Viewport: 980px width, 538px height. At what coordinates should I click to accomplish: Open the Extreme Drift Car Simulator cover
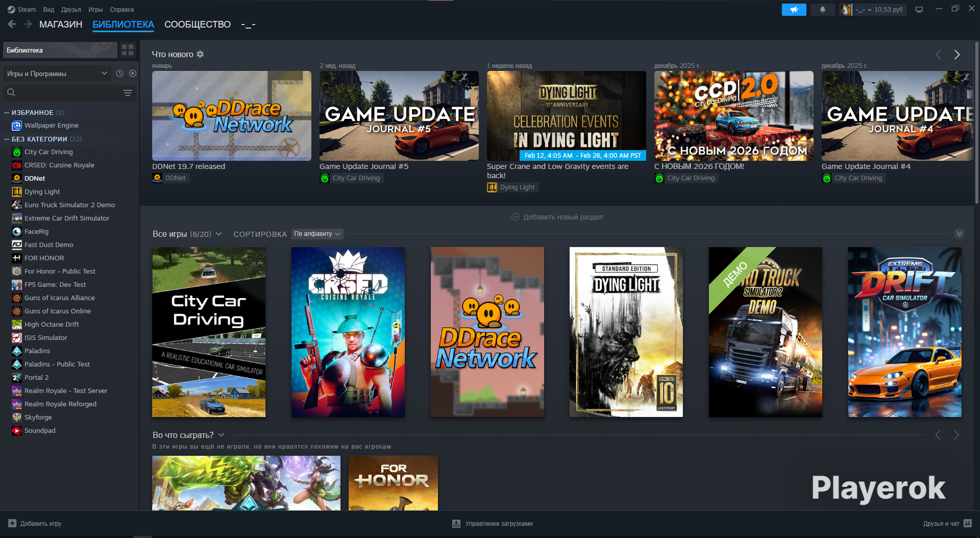pos(905,332)
